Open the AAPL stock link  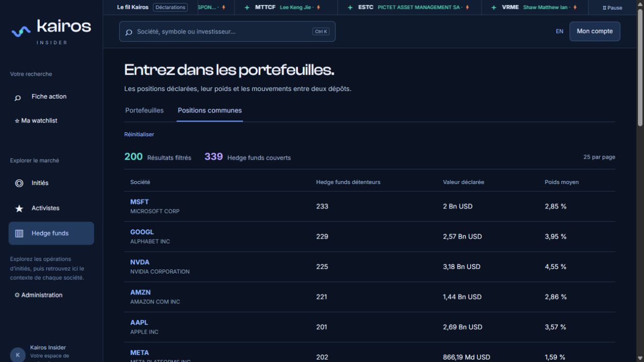pos(139,322)
